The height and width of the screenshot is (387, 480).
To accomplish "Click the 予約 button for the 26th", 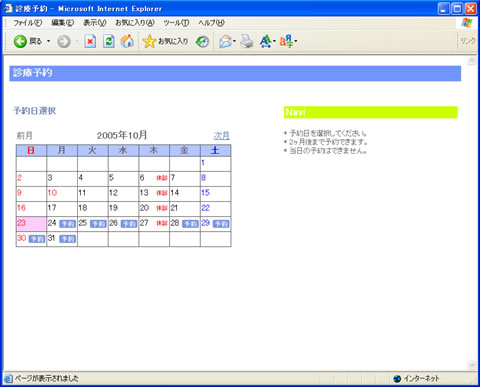I will pos(129,224).
